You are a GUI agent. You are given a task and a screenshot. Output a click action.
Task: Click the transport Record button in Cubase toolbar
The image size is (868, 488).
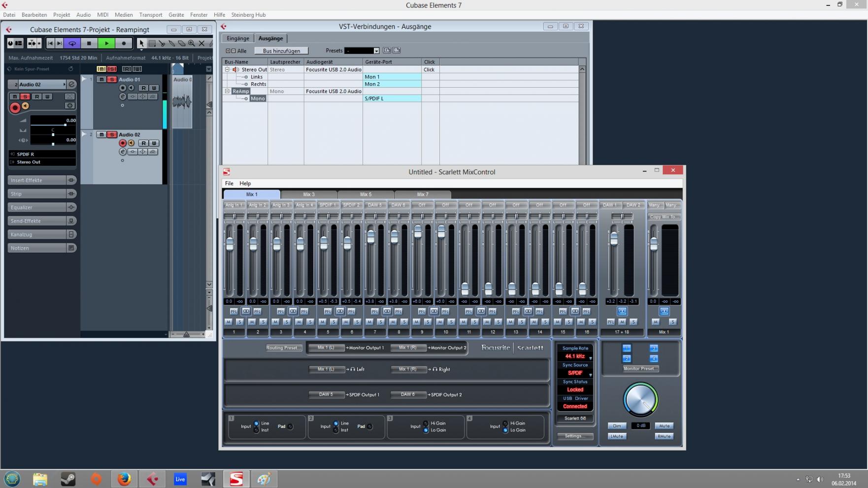click(124, 43)
